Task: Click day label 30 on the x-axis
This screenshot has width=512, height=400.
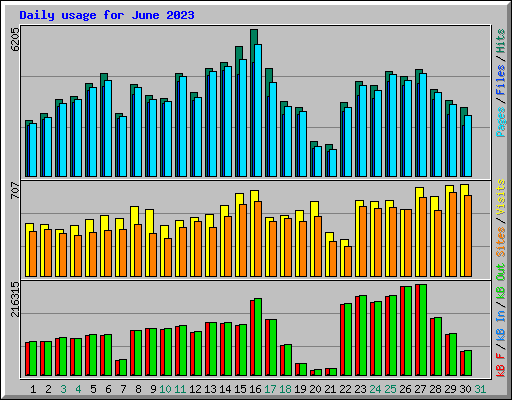Action: (465, 389)
